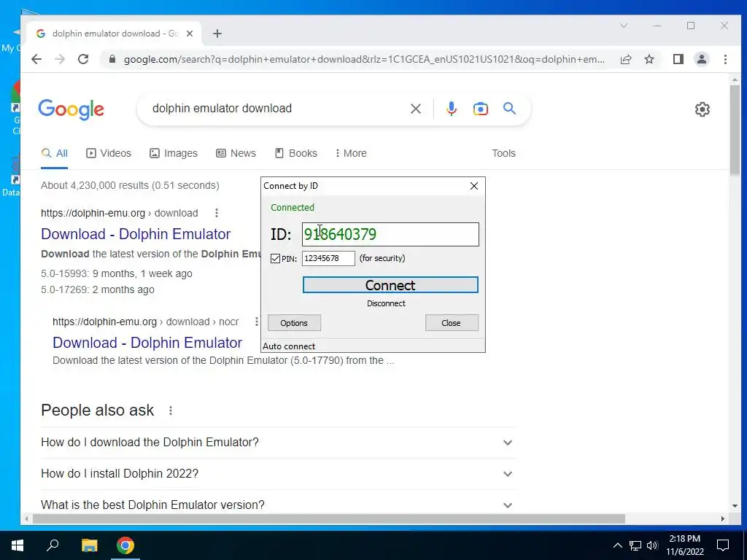
Task: Open the More search categories menu
Action: [351, 153]
